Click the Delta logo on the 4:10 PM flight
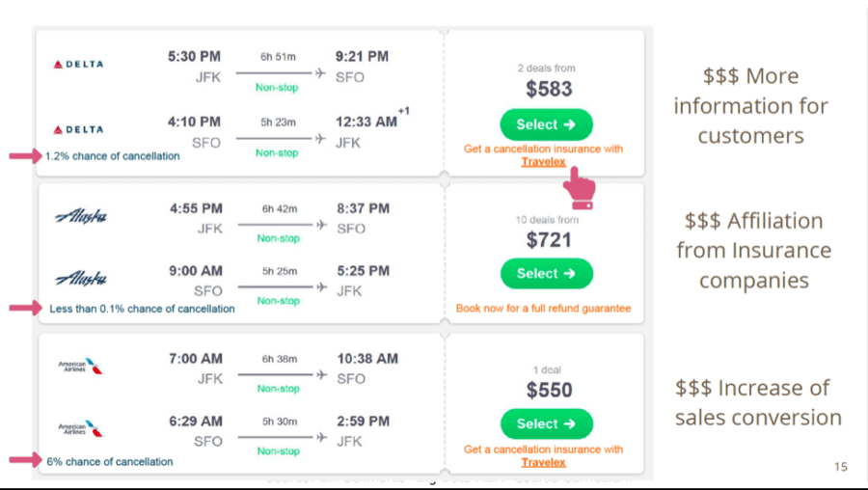The image size is (868, 490). (78, 129)
